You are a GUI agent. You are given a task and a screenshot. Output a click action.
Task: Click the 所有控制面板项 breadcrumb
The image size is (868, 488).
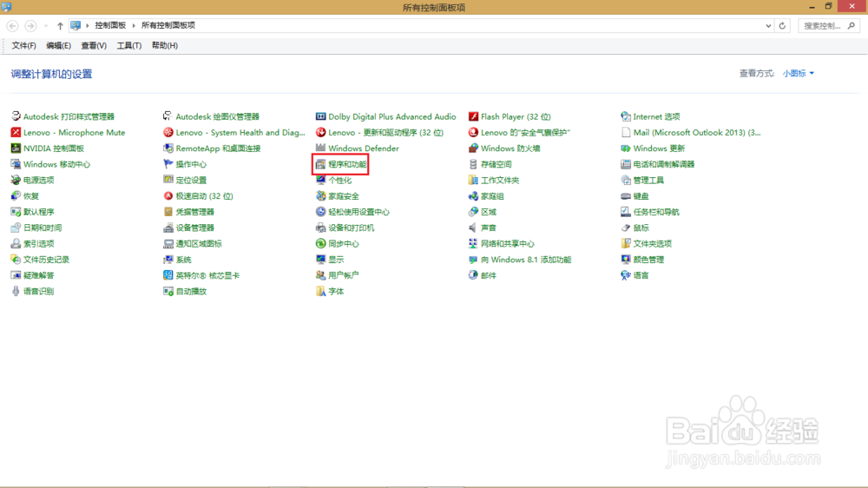168,25
